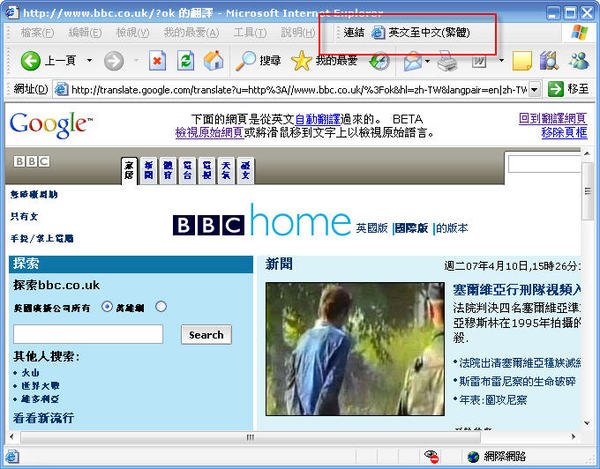Click the 火山 search term link
This screenshot has height=469, width=600.
31,373
